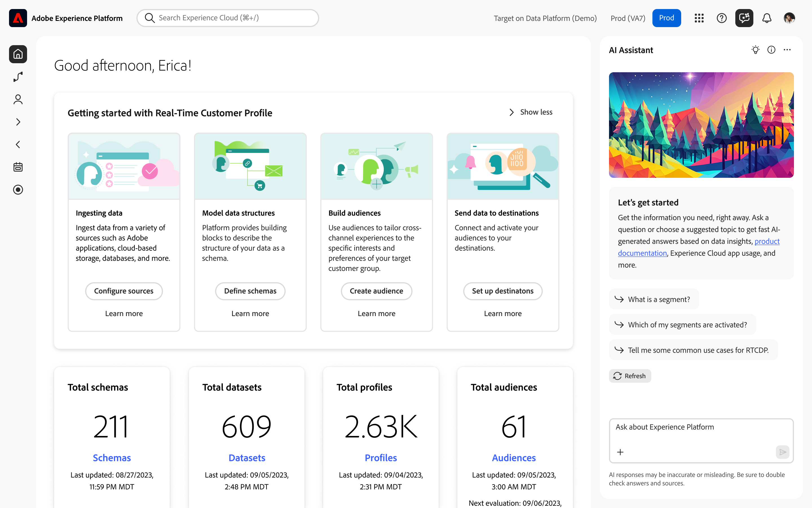Image resolution: width=812 pixels, height=508 pixels.
Task: Expand sidebar with right chevron icon
Action: pos(18,122)
